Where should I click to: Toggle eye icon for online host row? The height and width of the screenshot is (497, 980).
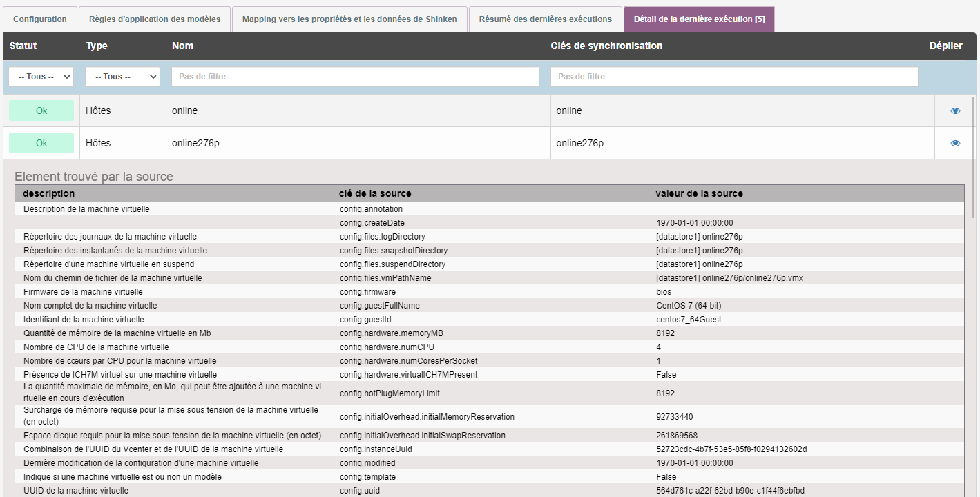click(955, 110)
